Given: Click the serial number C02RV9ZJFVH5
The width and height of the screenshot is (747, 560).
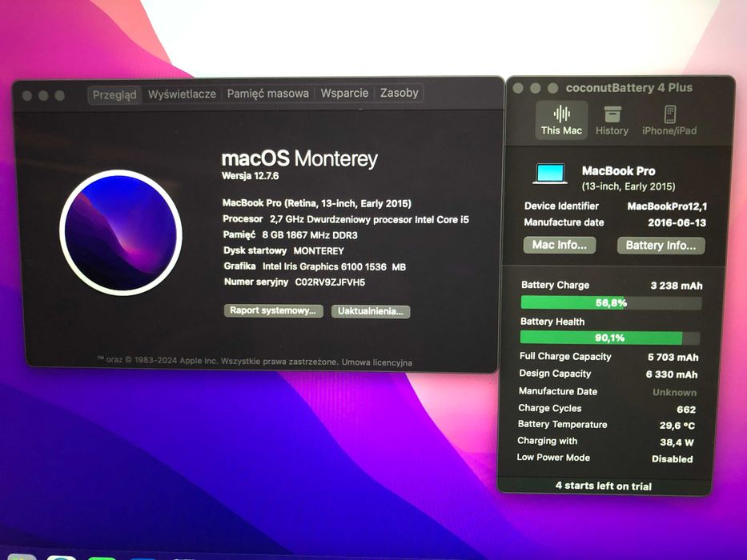Looking at the screenshot, I should pyautogui.click(x=330, y=282).
